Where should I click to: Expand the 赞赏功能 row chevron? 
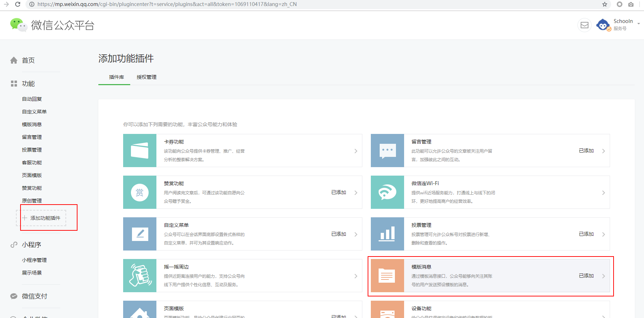[x=356, y=193]
